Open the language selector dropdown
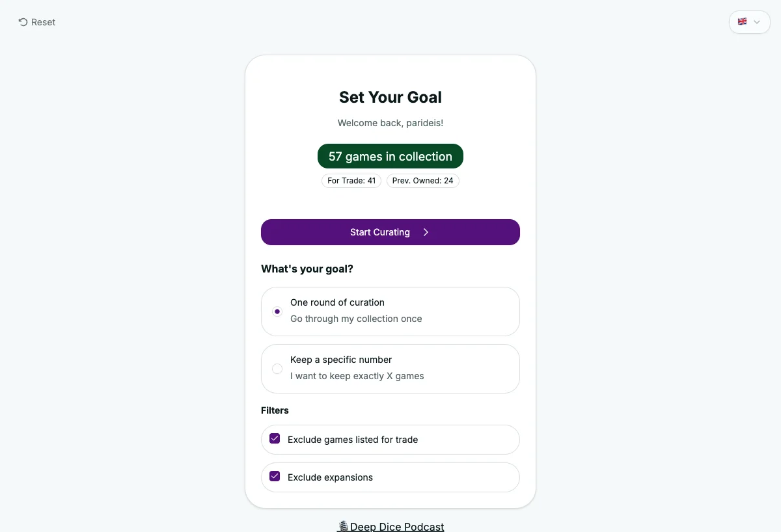 [x=749, y=21]
